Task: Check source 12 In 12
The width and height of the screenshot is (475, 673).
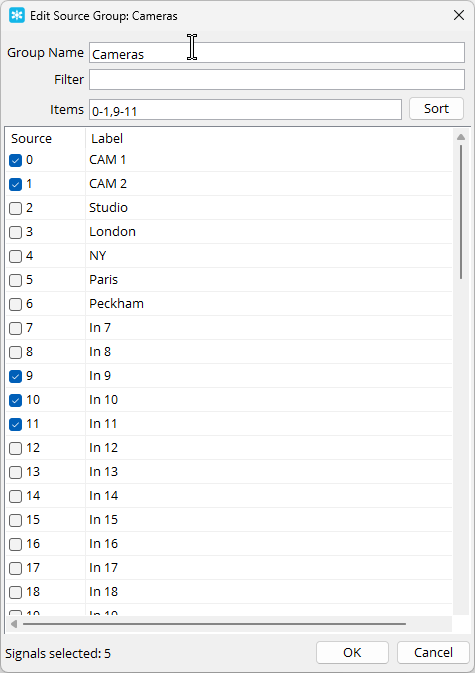Action: pos(15,449)
